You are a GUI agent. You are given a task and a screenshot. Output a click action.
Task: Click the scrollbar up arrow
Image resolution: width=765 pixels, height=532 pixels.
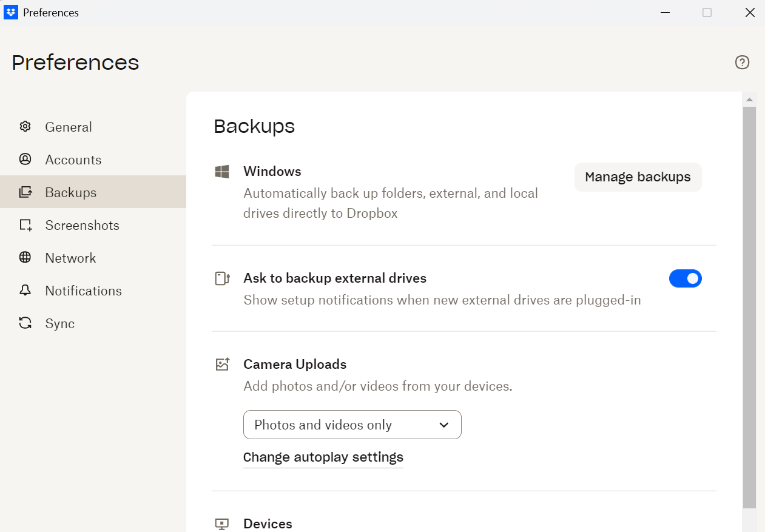click(749, 99)
